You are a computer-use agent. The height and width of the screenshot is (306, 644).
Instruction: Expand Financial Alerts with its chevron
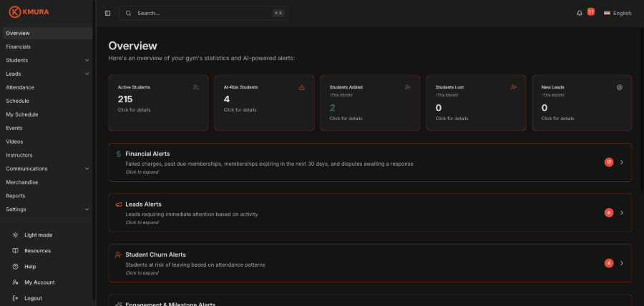[x=621, y=162]
